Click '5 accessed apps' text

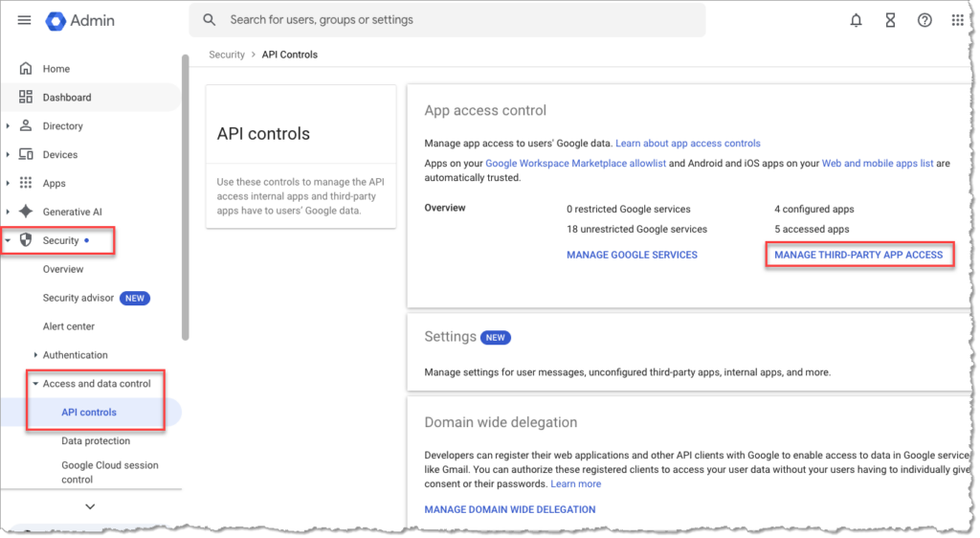pos(812,230)
